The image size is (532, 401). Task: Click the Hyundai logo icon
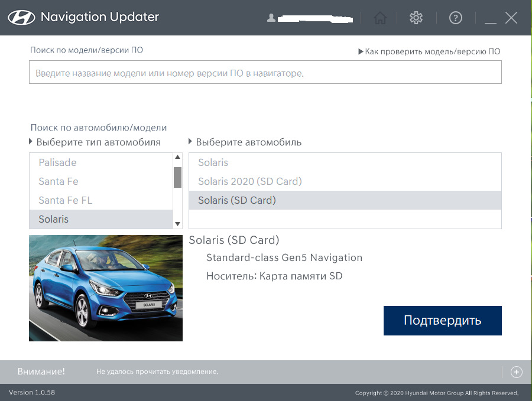click(x=21, y=18)
